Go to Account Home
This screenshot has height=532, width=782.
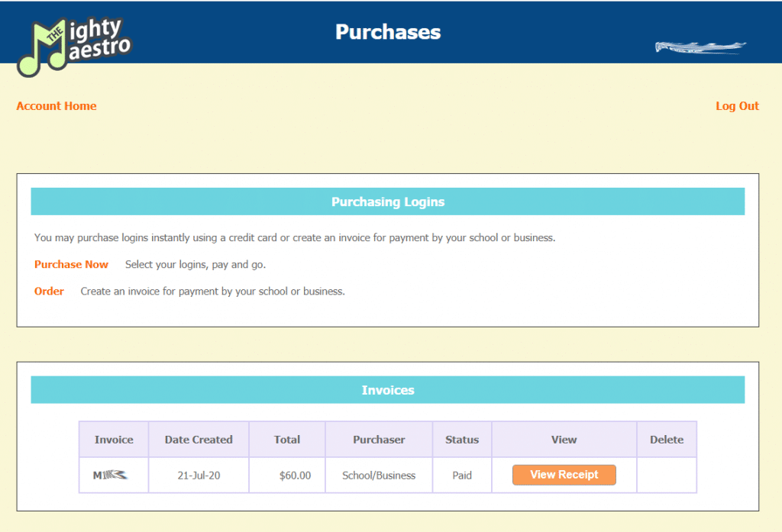tap(57, 106)
